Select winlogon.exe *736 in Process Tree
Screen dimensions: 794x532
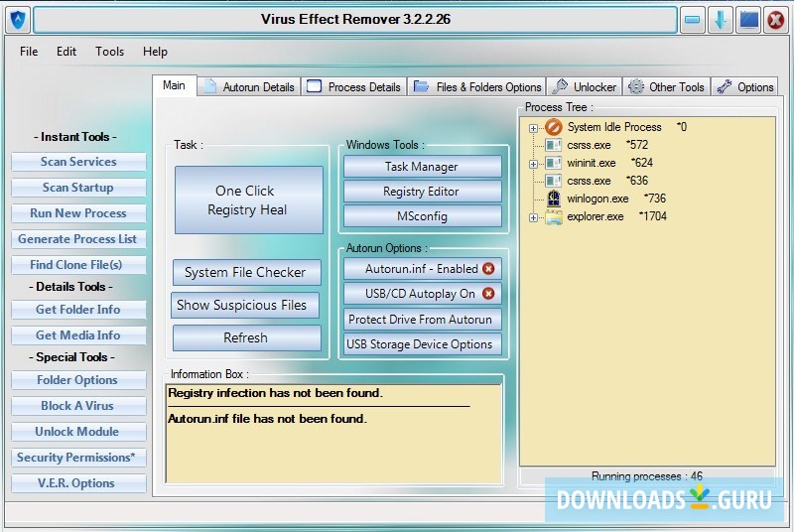click(x=616, y=199)
